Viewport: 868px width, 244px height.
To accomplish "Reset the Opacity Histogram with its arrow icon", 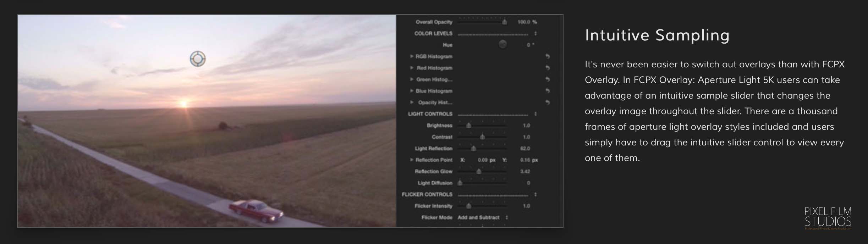I will point(548,102).
